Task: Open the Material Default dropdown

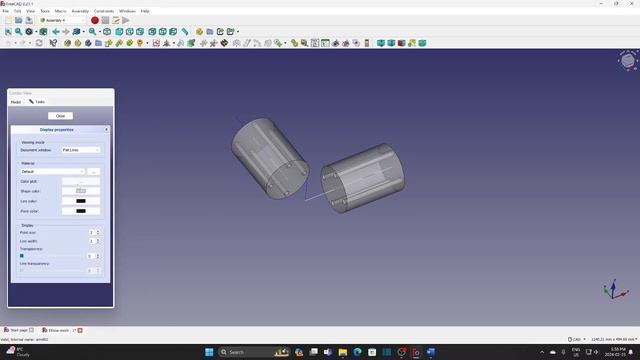Action: 53,171
